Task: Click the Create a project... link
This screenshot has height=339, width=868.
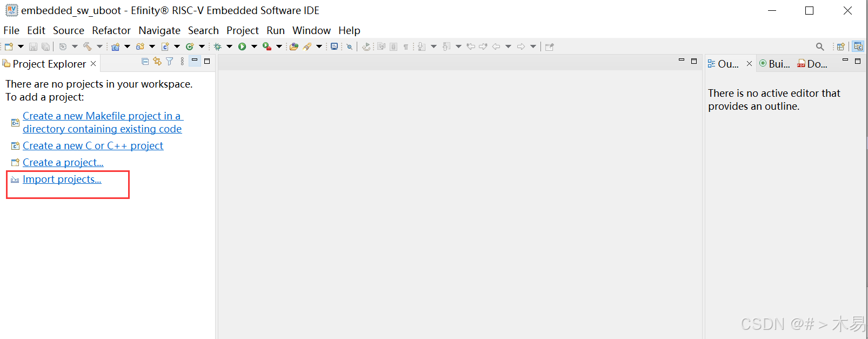Action: [63, 163]
